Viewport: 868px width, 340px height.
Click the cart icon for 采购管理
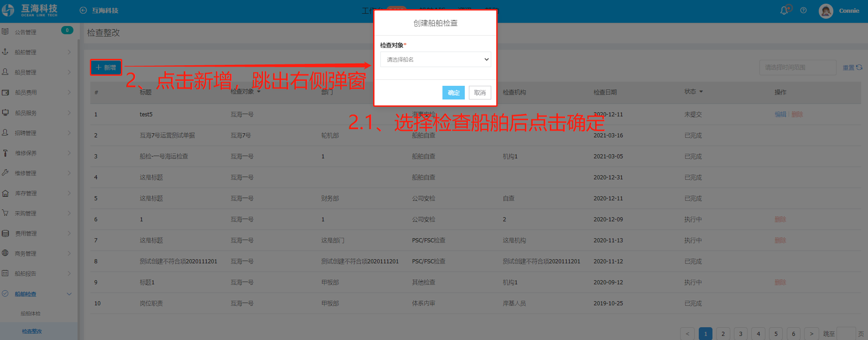(5, 213)
